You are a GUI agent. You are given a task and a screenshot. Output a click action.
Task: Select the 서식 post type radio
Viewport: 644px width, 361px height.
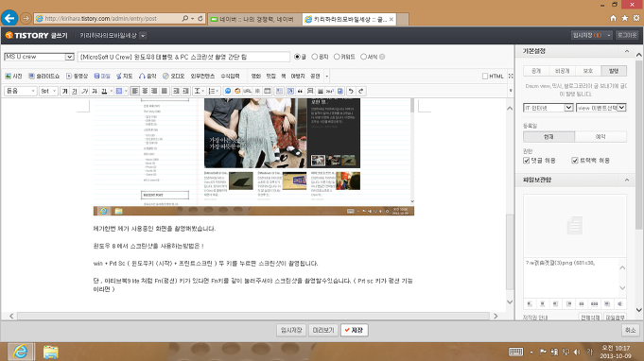point(363,57)
